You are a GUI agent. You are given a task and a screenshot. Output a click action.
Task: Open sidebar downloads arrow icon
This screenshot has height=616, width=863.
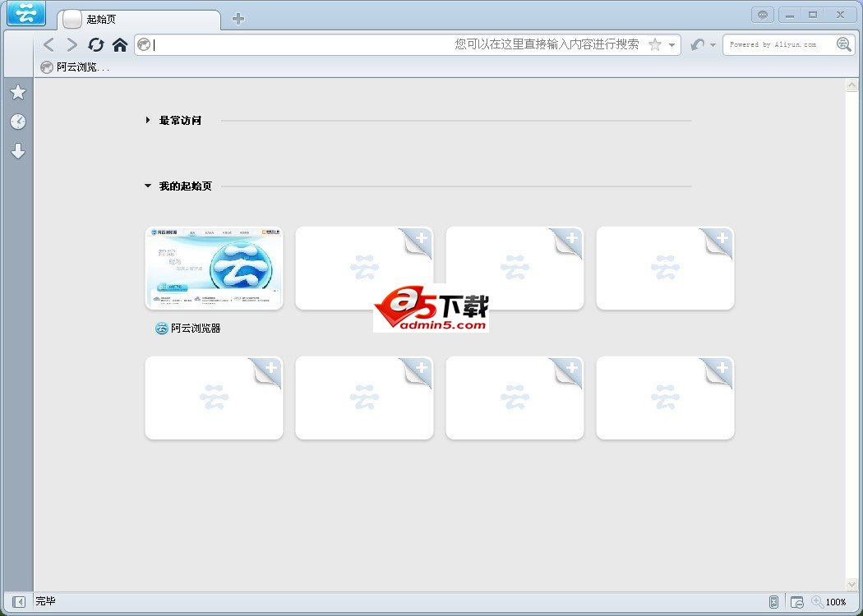[x=17, y=151]
